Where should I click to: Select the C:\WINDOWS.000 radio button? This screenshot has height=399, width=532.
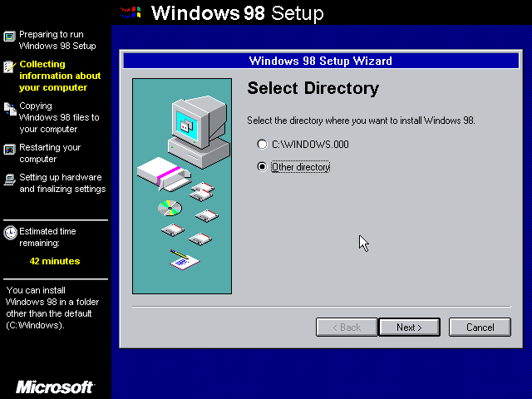click(263, 144)
